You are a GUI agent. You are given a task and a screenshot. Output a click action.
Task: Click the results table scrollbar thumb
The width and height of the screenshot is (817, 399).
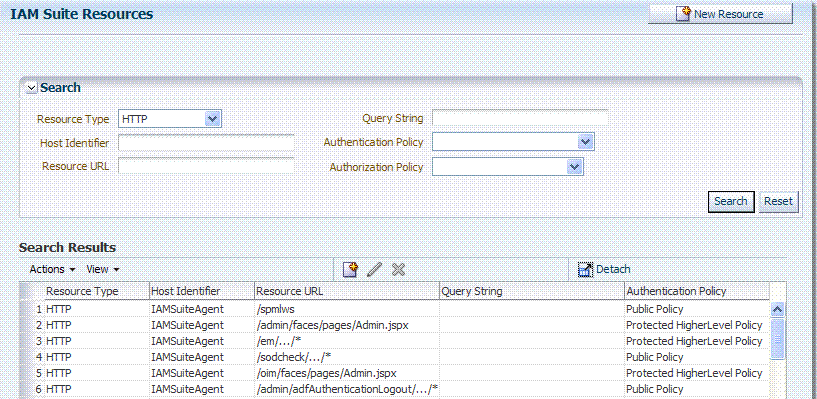(x=777, y=338)
